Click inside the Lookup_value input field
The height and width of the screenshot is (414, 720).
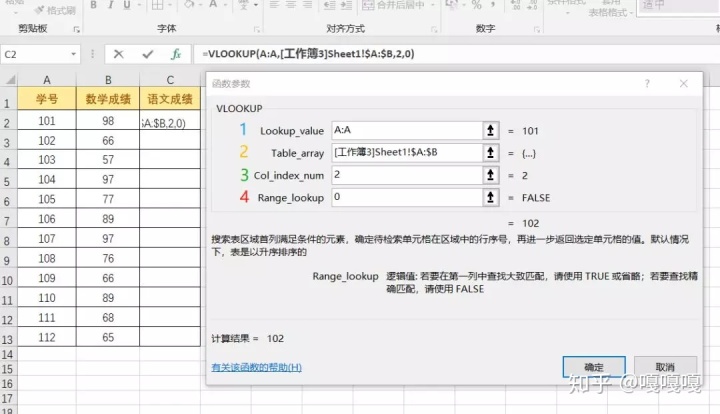(x=407, y=130)
